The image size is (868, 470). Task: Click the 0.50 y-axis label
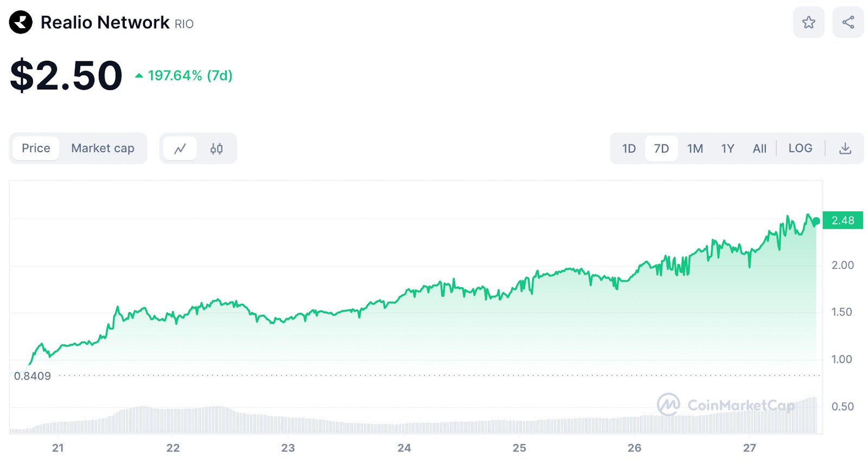pyautogui.click(x=843, y=406)
